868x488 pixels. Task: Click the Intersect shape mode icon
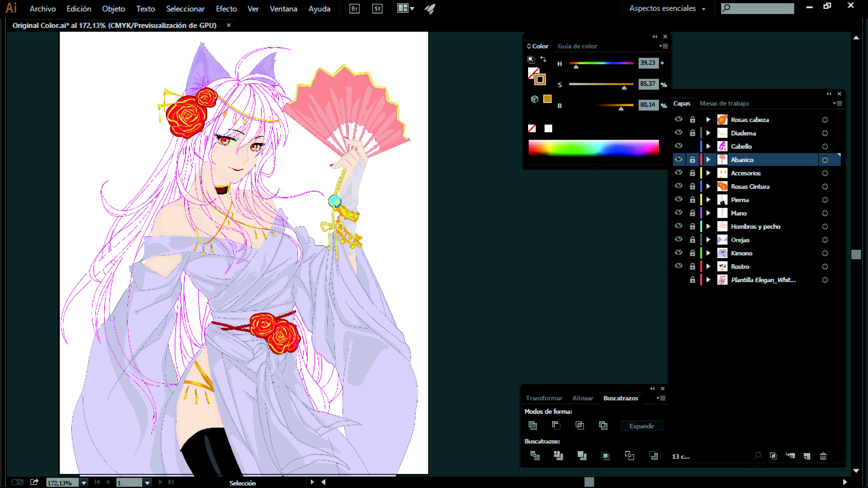(x=580, y=426)
